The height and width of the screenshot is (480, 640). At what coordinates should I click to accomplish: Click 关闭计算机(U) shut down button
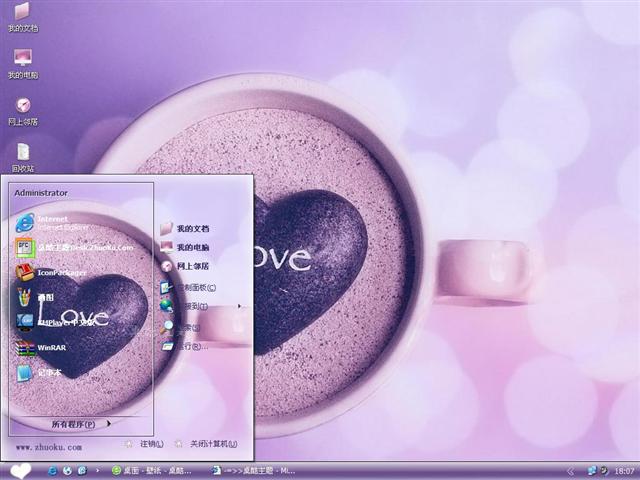click(x=205, y=444)
